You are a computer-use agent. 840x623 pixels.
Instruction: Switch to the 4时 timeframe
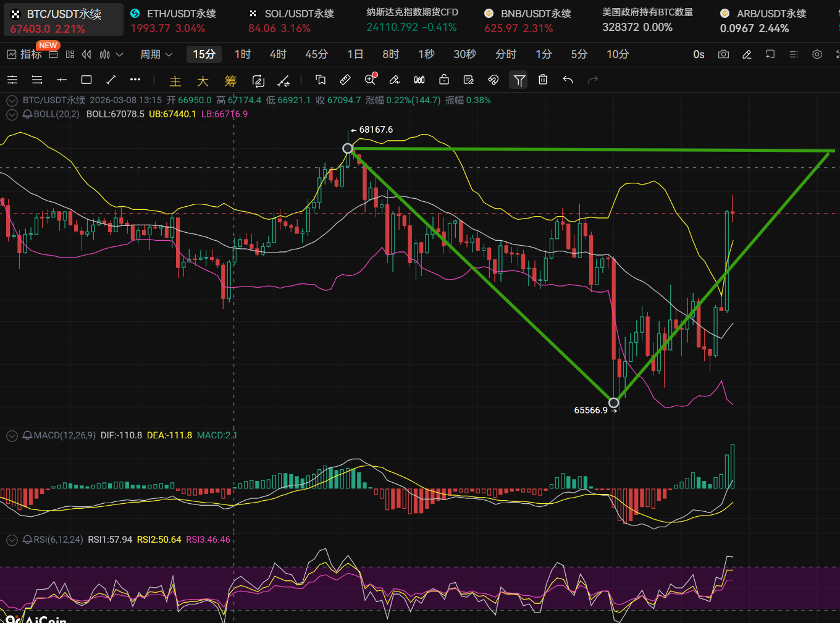[278, 54]
